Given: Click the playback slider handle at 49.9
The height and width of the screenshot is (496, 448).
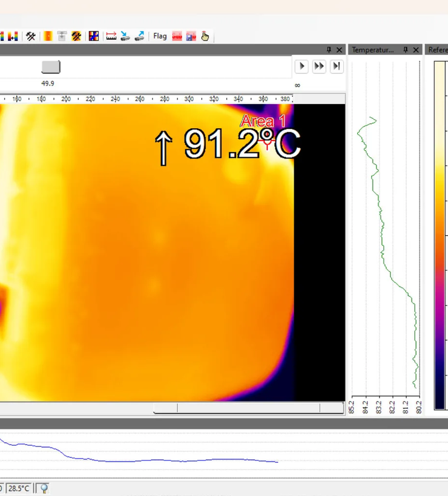Looking at the screenshot, I should click(51, 67).
